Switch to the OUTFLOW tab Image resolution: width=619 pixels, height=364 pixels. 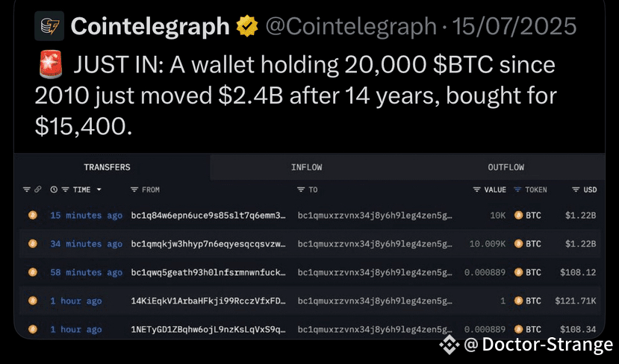tap(506, 167)
